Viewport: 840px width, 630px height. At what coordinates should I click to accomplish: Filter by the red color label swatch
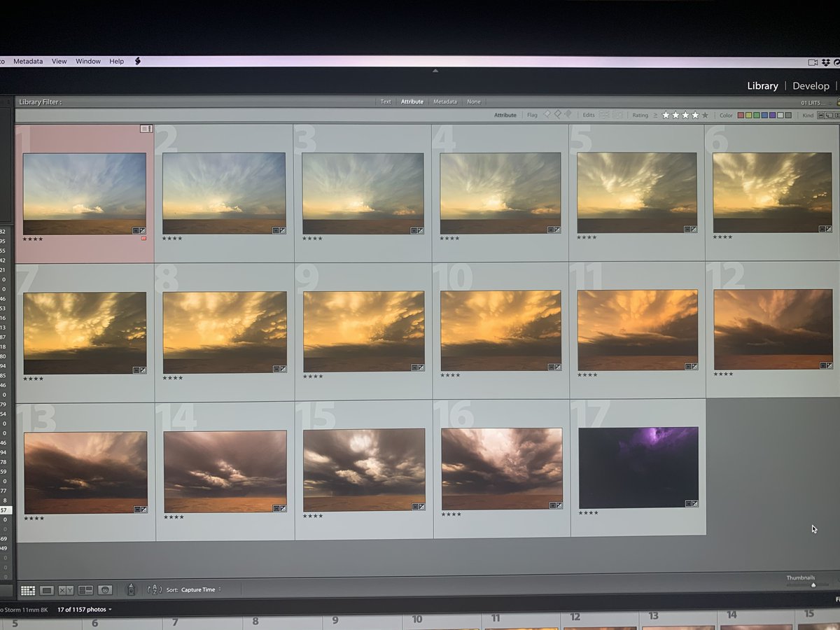741,115
